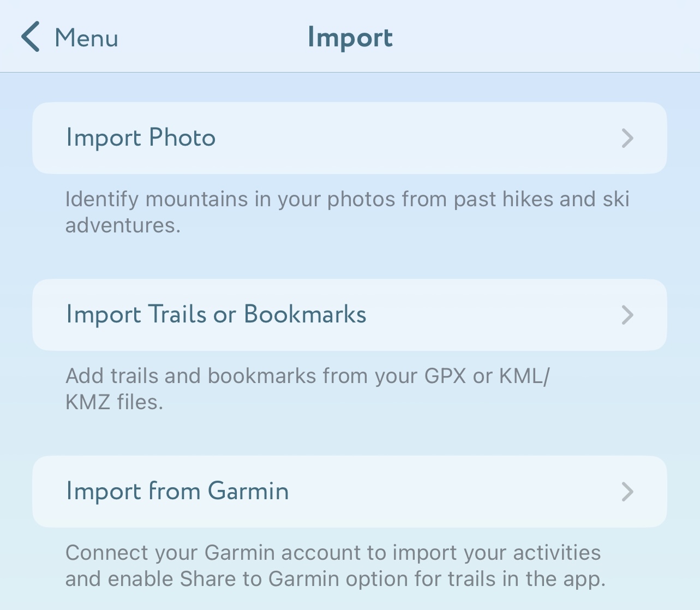
Task: Go back via the Menu label
Action: pyautogui.click(x=86, y=38)
